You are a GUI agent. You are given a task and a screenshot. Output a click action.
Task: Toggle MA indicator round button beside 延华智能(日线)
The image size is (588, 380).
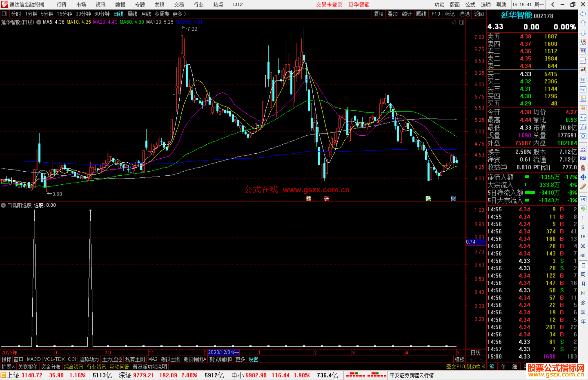pos(39,22)
